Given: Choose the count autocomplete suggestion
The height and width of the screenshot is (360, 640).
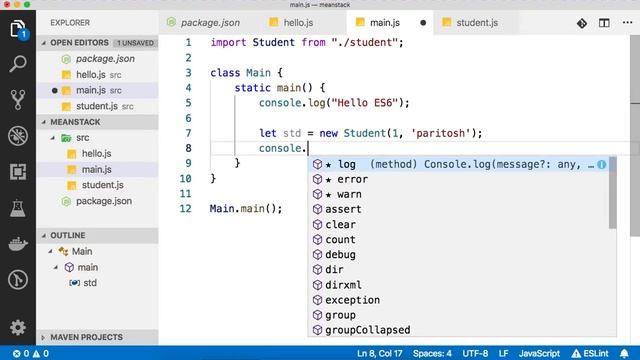Looking at the screenshot, I should 459,240.
